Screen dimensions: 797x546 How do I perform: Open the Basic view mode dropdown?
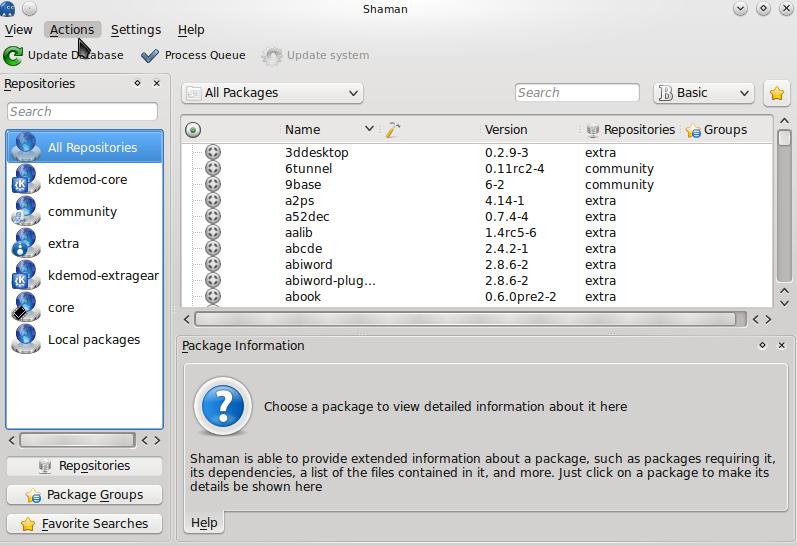click(703, 93)
